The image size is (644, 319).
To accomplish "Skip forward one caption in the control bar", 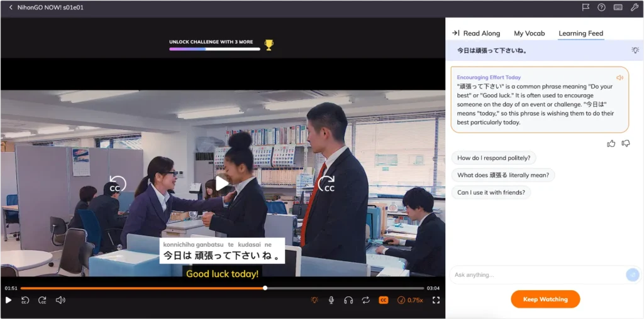I will click(x=42, y=300).
